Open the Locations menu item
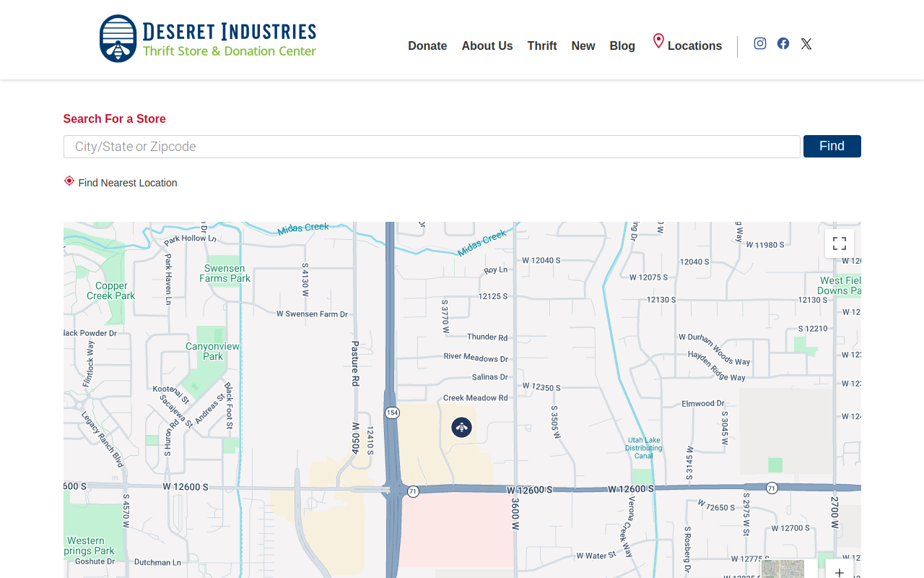The height and width of the screenshot is (578, 924). pyautogui.click(x=694, y=46)
